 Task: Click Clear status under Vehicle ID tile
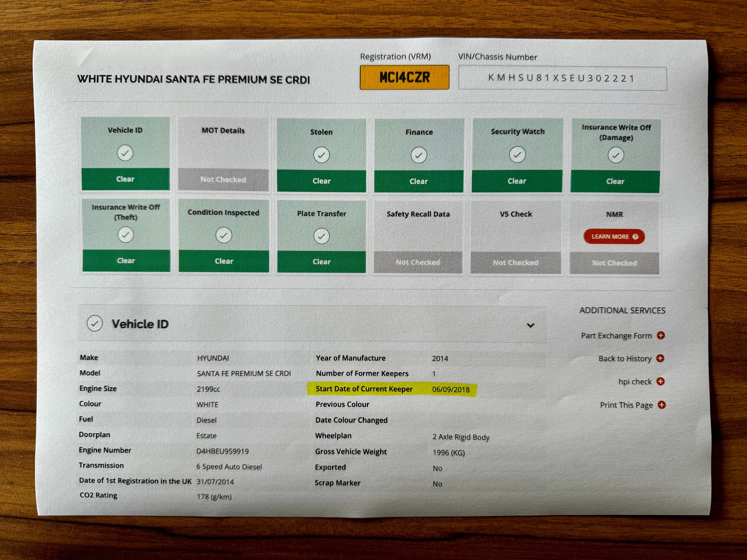pos(125,179)
